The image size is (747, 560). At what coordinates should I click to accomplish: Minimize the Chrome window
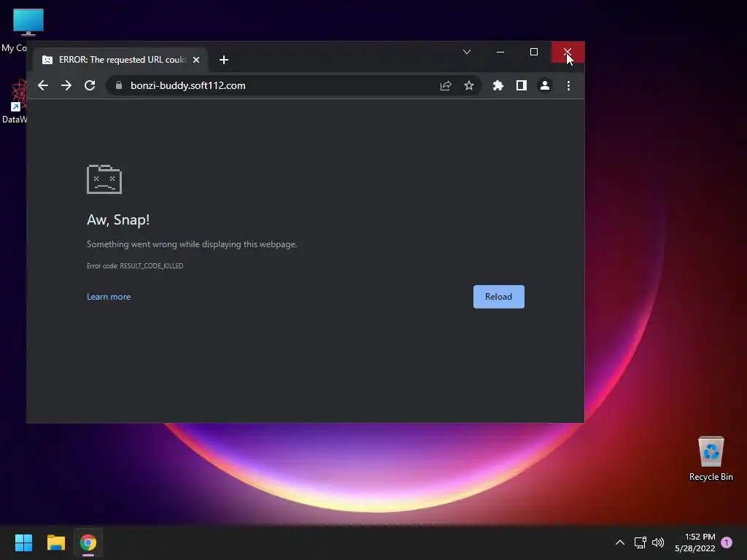pyautogui.click(x=500, y=52)
